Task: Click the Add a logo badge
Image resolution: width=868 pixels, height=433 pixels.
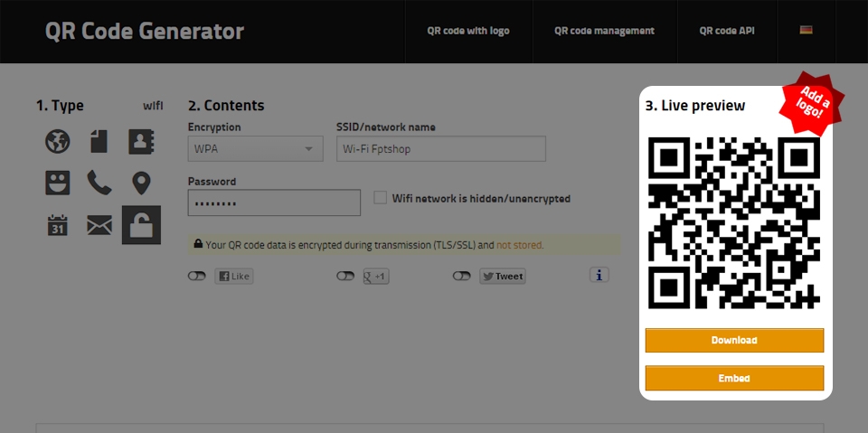Action: [812, 103]
